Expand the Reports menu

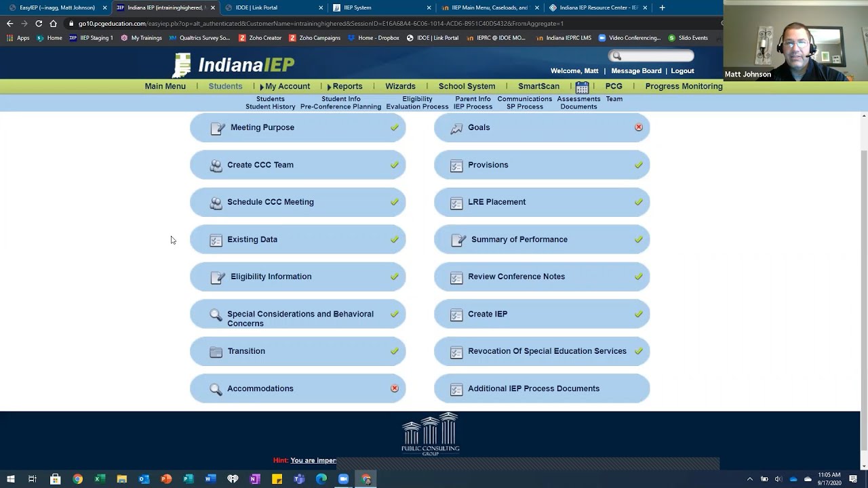point(344,86)
